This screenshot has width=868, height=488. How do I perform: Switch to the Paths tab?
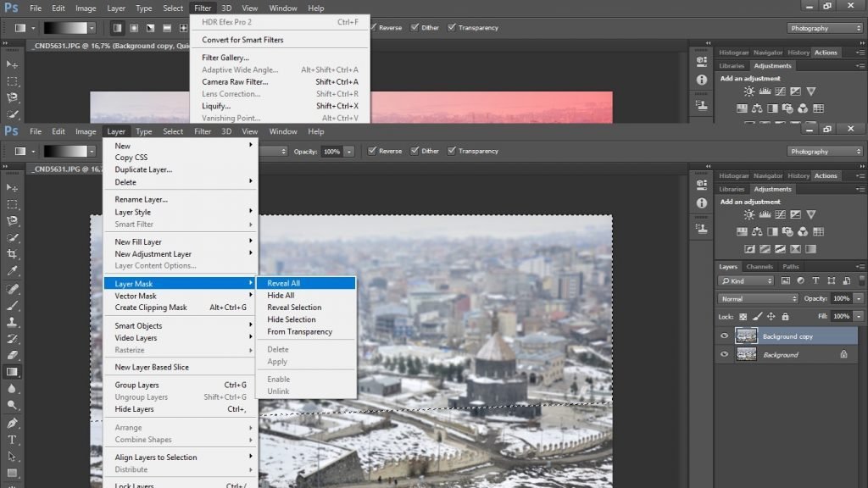pyautogui.click(x=790, y=267)
